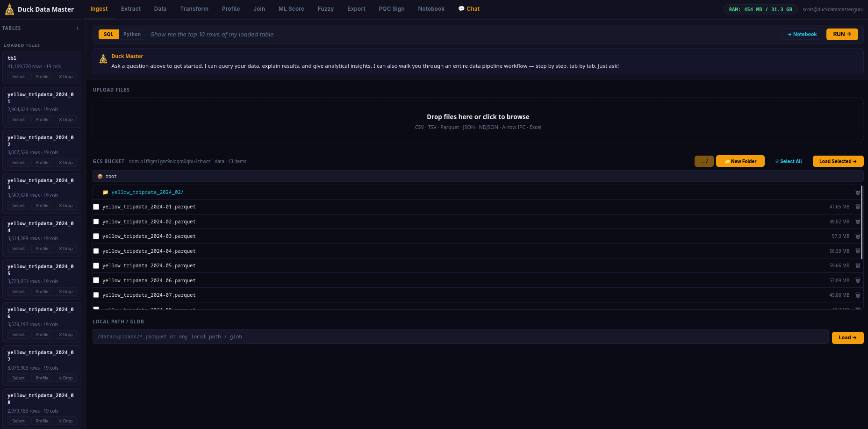Check yellow_tripdata_2024-06.parquet checkbox

96,280
